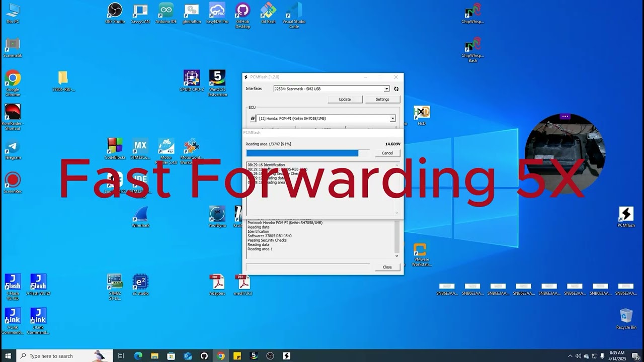This screenshot has height=362, width=644.
Task: Click 'Software: 37805-RBJ-J540' log line
Action: (x=270, y=236)
